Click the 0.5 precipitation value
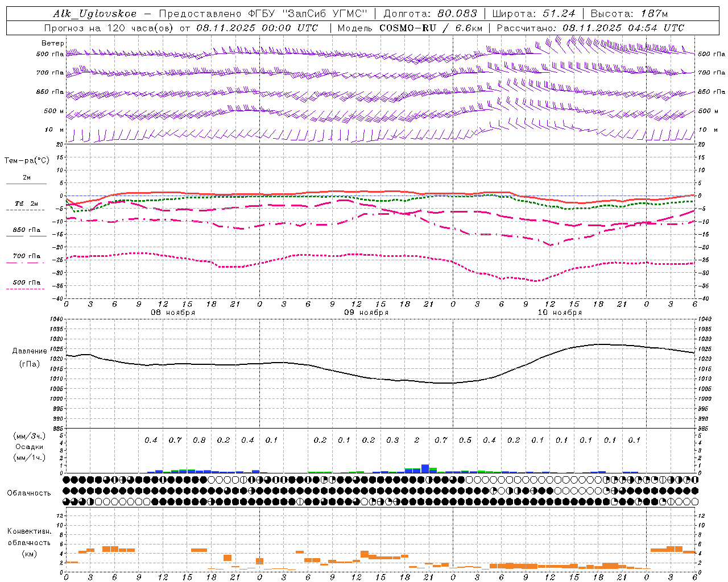This screenshot has width=728, height=582. point(465,440)
